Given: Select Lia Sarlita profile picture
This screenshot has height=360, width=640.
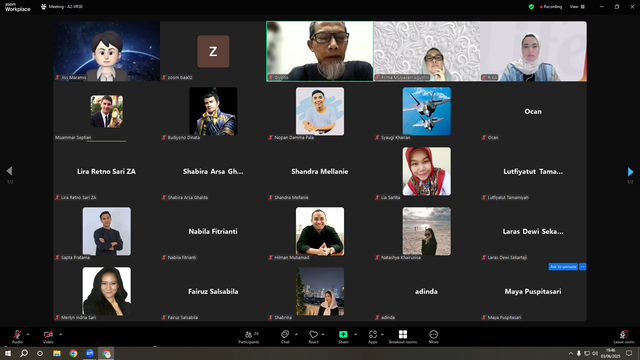Looking at the screenshot, I should pyautogui.click(x=427, y=171).
